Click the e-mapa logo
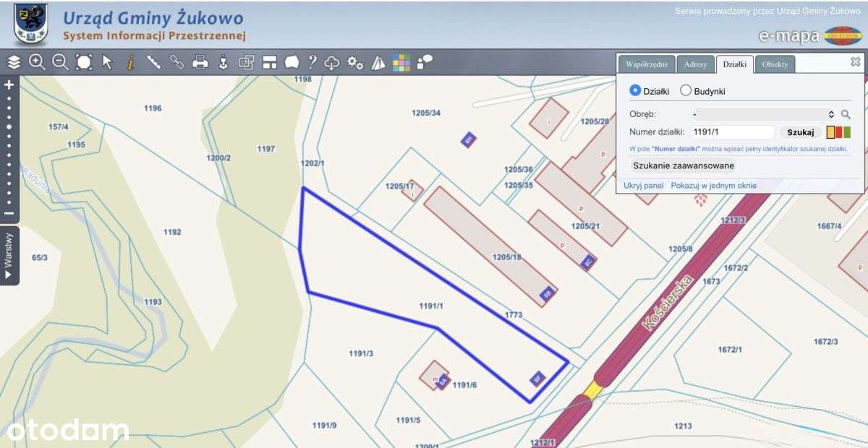 click(810, 35)
